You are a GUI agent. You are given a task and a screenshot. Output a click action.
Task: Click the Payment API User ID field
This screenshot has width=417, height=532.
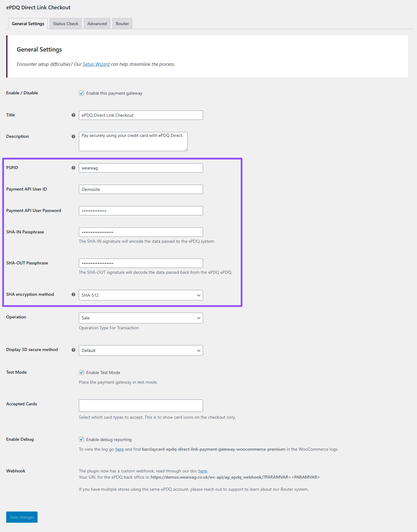coord(141,189)
